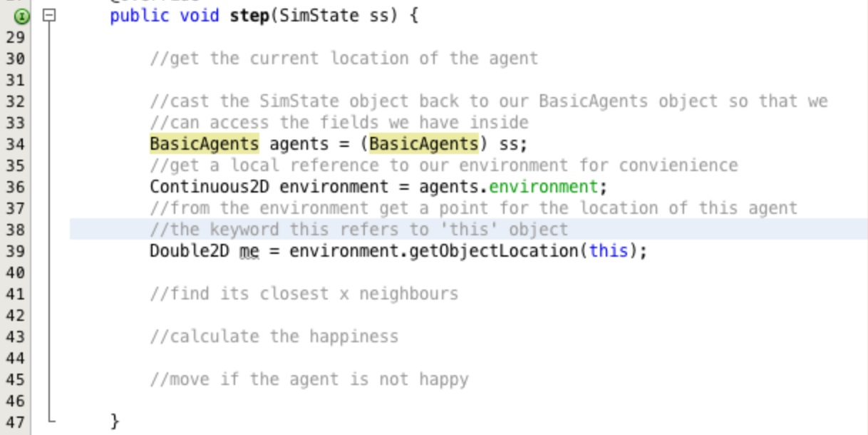868x435 pixels.
Task: Click line number 39 in the gutter
Action: click(x=15, y=251)
